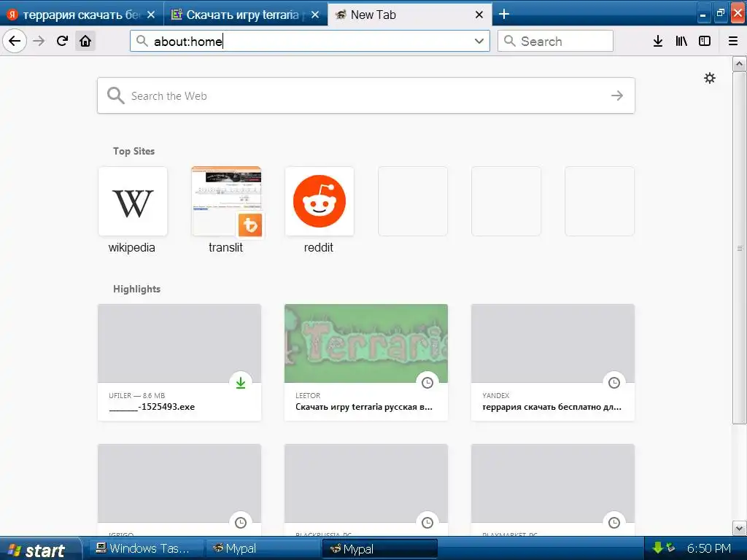Click the toolbar Search field
Image resolution: width=747 pixels, height=560 pixels.
pos(555,41)
